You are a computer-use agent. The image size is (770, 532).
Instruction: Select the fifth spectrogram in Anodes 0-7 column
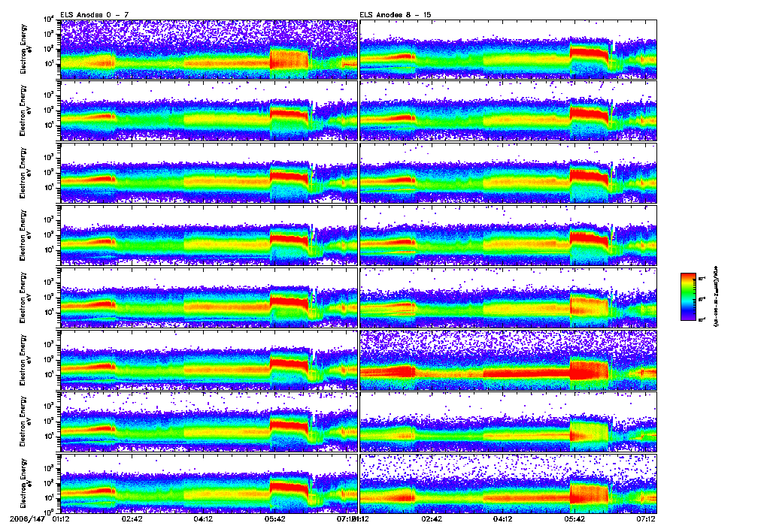[209, 298]
